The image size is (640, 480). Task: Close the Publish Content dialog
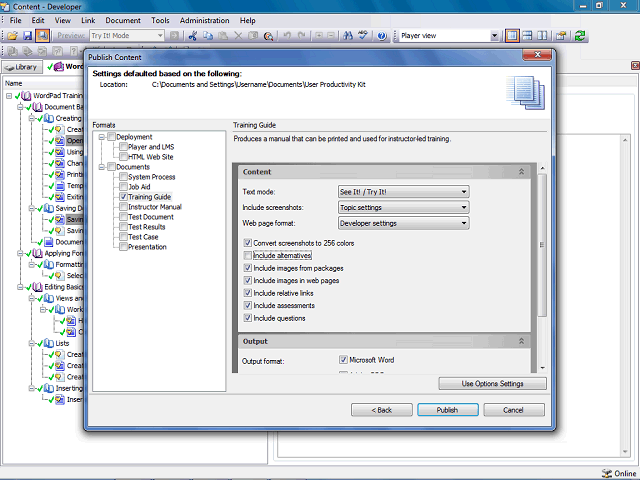[x=537, y=55]
